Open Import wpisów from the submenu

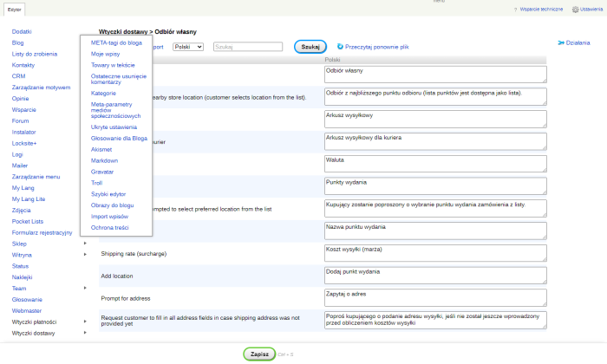[x=108, y=216]
